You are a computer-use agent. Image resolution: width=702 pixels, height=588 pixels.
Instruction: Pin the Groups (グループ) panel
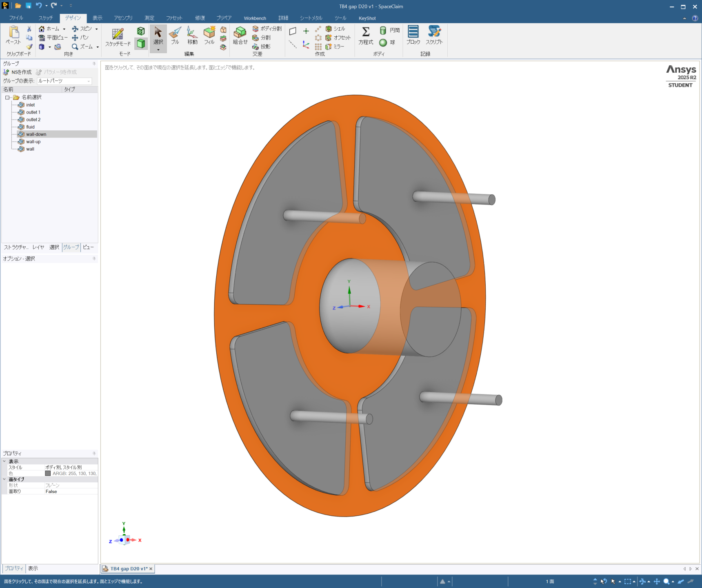pos(94,64)
